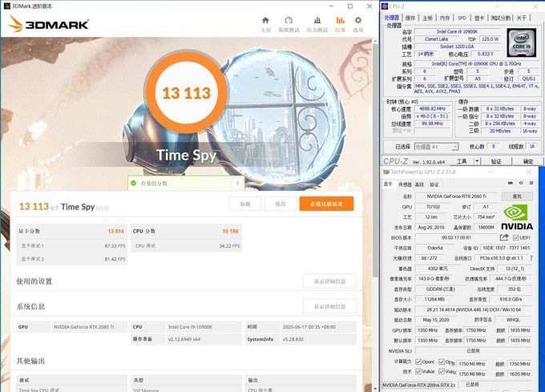Click the 加载 button in 3DMark
This screenshot has width=545, height=392.
245,204
